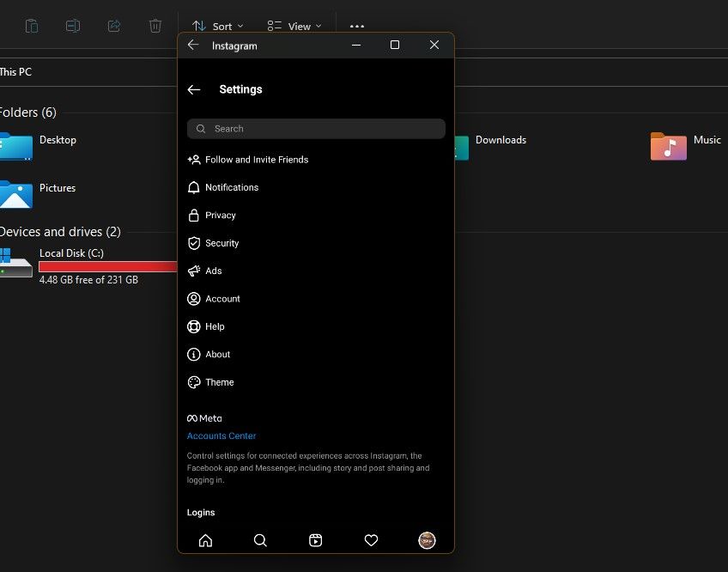Click the Instagram window title text
This screenshot has height=572, width=728.
(234, 46)
